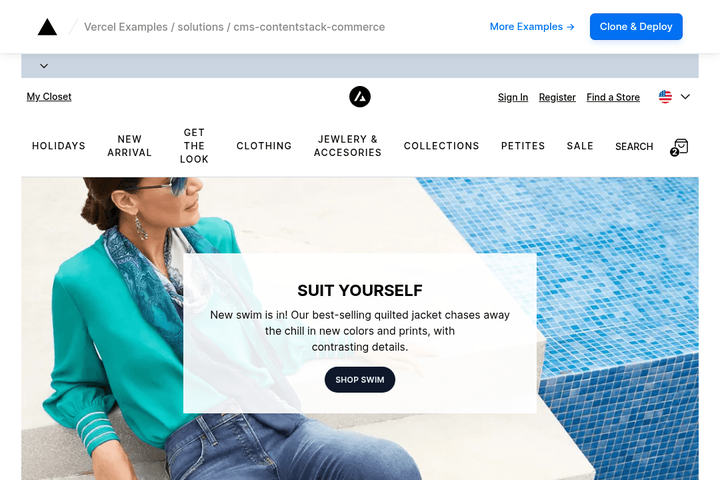Select the COLLECTIONS menu item
This screenshot has height=480, width=720.
pos(441,146)
